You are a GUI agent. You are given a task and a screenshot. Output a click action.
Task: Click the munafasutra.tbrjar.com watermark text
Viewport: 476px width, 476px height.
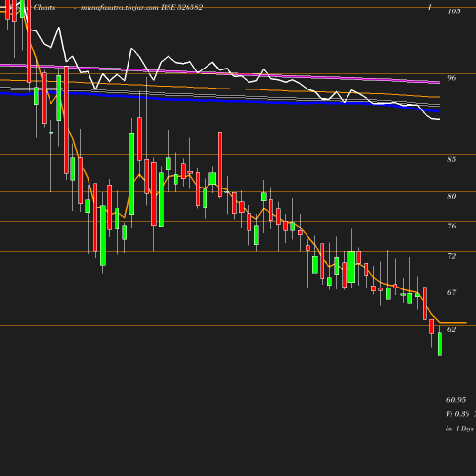pyautogui.click(x=120, y=8)
